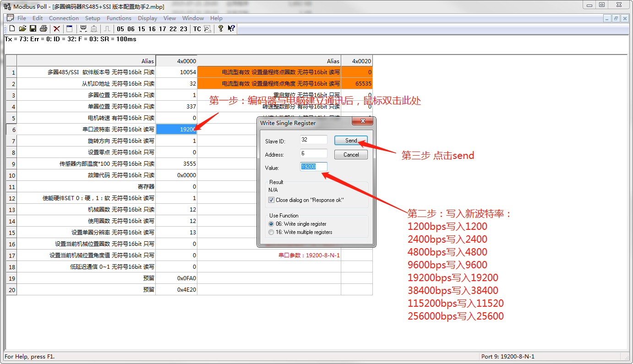The image size is (633, 364).
Task: Click the TC test center toolbar button
Action: pyautogui.click(x=197, y=29)
